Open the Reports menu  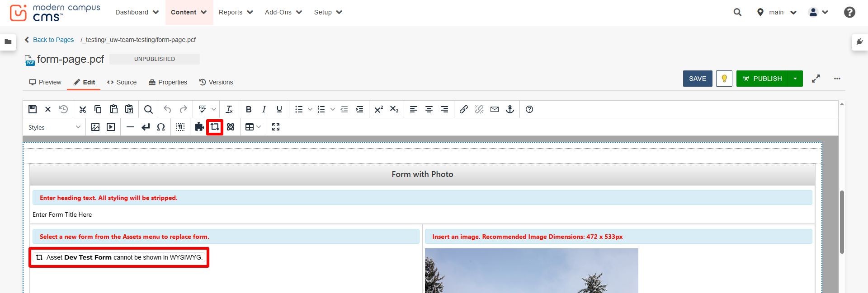click(236, 12)
